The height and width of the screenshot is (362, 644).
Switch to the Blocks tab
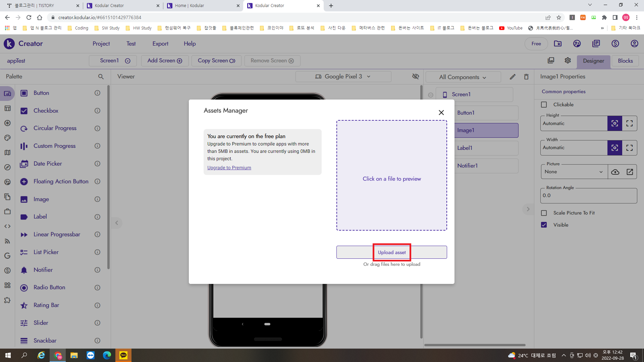click(x=625, y=61)
